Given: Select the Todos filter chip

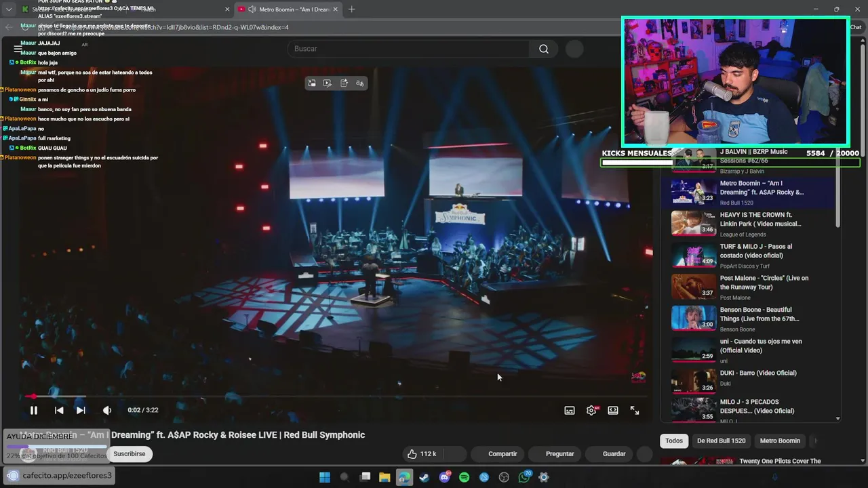Looking at the screenshot, I should 674,441.
